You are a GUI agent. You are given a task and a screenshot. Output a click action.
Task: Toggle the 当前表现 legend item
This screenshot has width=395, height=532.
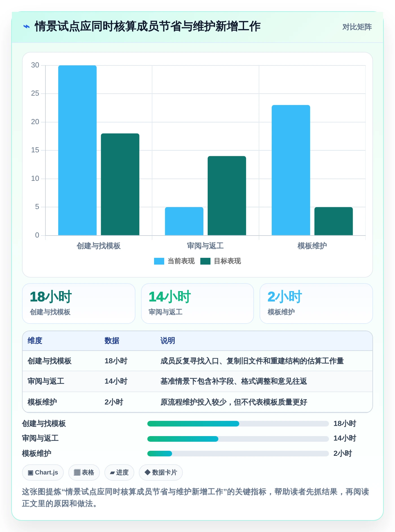pyautogui.click(x=174, y=261)
